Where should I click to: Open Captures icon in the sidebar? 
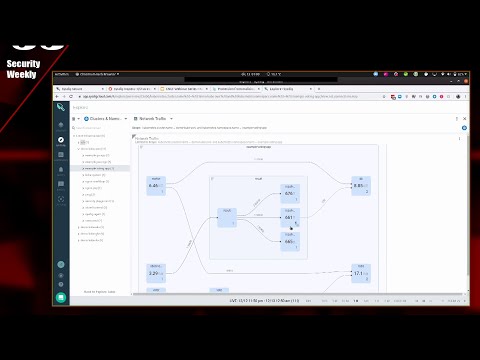tap(61, 200)
